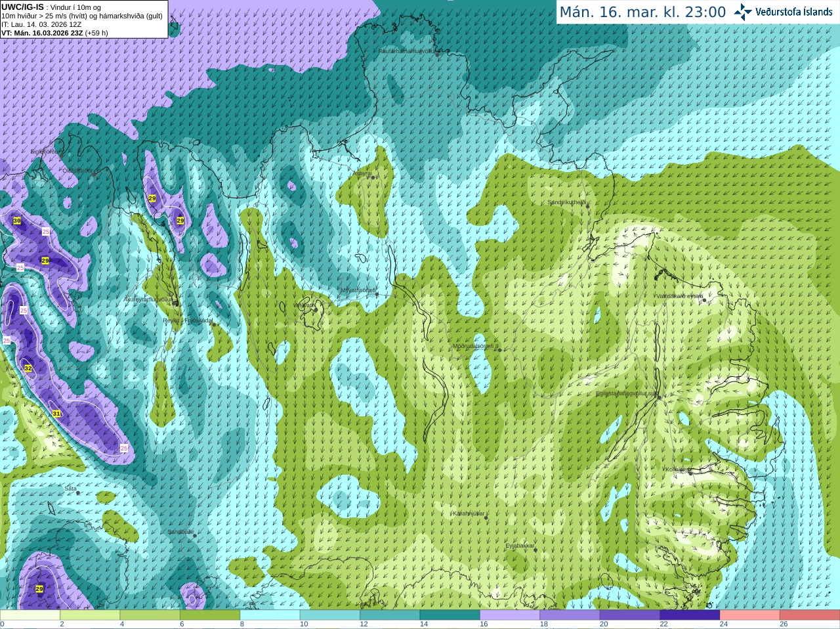
Task: Click the Kárahnjúkar station label
Action: coord(469,513)
